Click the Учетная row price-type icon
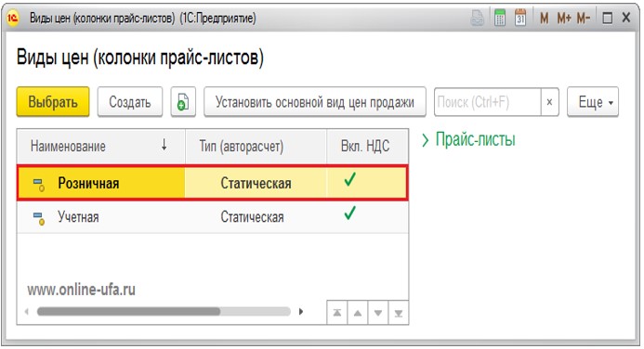The height and width of the screenshot is (349, 644). tap(39, 218)
